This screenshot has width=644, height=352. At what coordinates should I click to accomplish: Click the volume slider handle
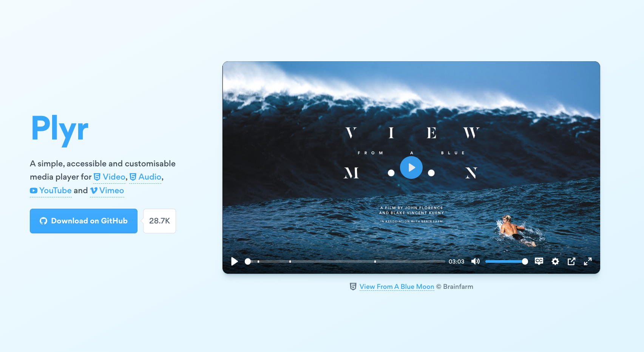pyautogui.click(x=525, y=261)
